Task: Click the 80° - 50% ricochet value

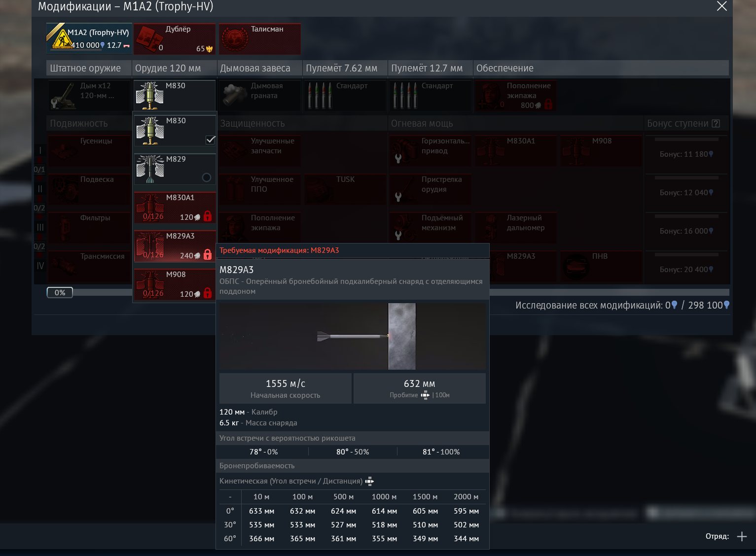Action: click(353, 452)
